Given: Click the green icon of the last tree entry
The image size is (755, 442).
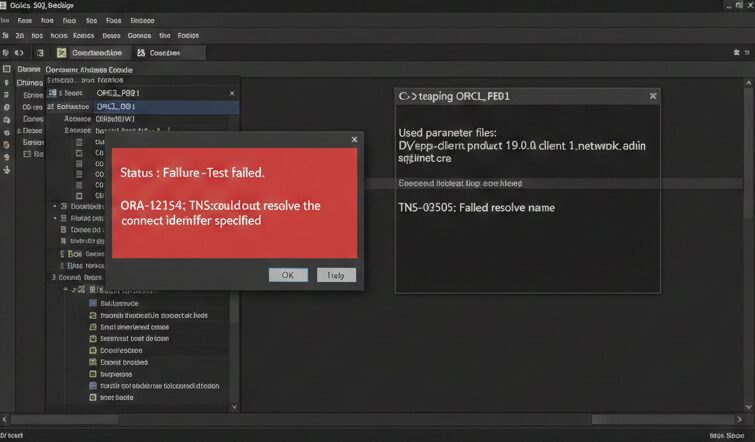Looking at the screenshot, I should pos(92,397).
